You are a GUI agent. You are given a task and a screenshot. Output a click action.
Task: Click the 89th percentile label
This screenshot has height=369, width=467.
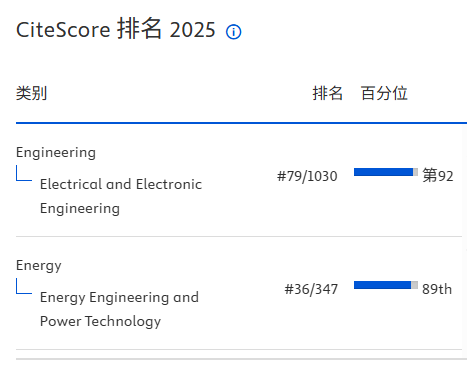437,289
